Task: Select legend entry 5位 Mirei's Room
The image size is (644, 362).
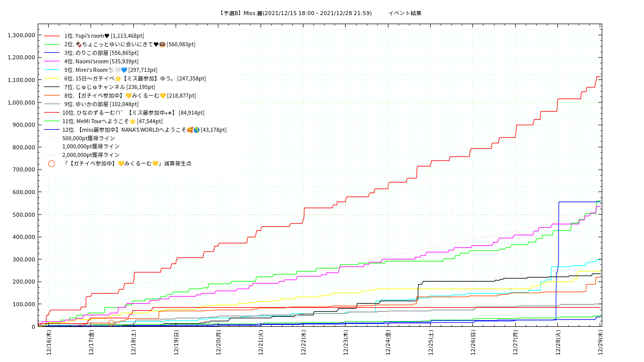Action: [110, 70]
